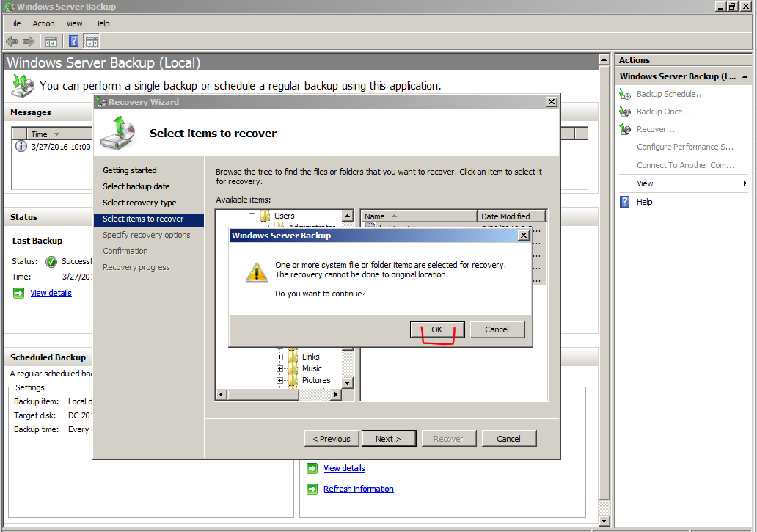Click tree horizontal scrollbar left arrow
757x532 pixels.
click(221, 395)
